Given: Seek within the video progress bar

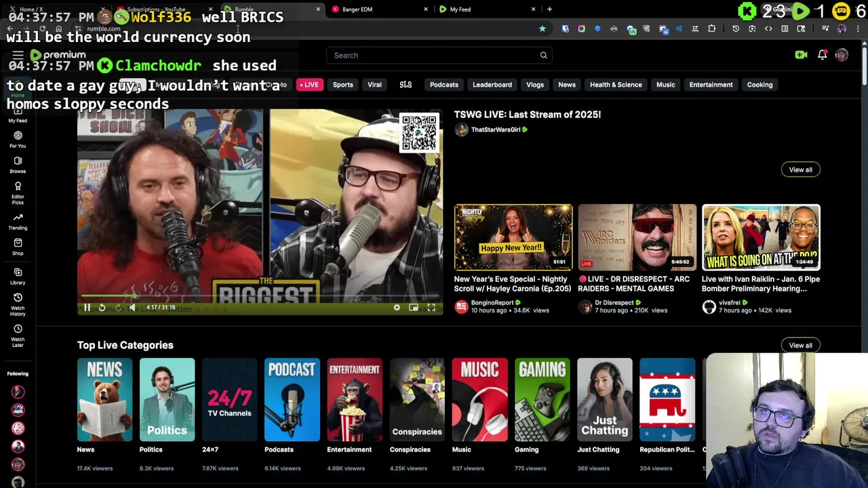Looking at the screenshot, I should [x=260, y=296].
